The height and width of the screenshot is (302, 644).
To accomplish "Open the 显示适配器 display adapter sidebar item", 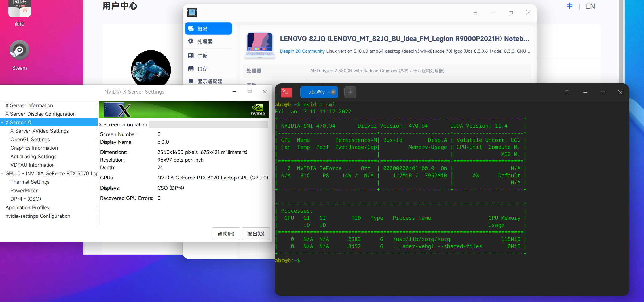I will point(208,81).
